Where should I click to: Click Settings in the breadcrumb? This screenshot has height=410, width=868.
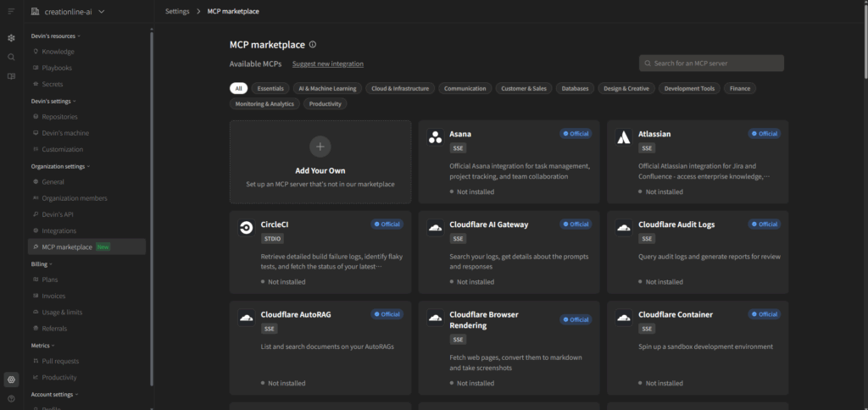click(177, 11)
